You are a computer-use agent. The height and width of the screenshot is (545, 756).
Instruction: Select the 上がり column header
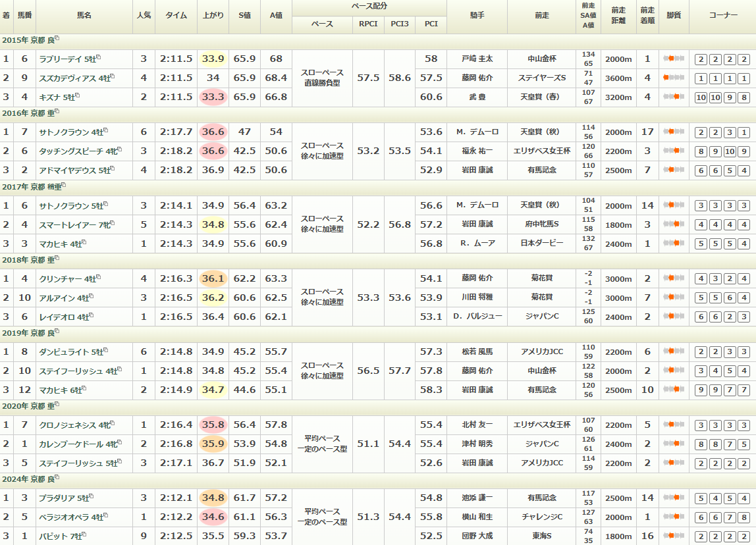pyautogui.click(x=213, y=16)
